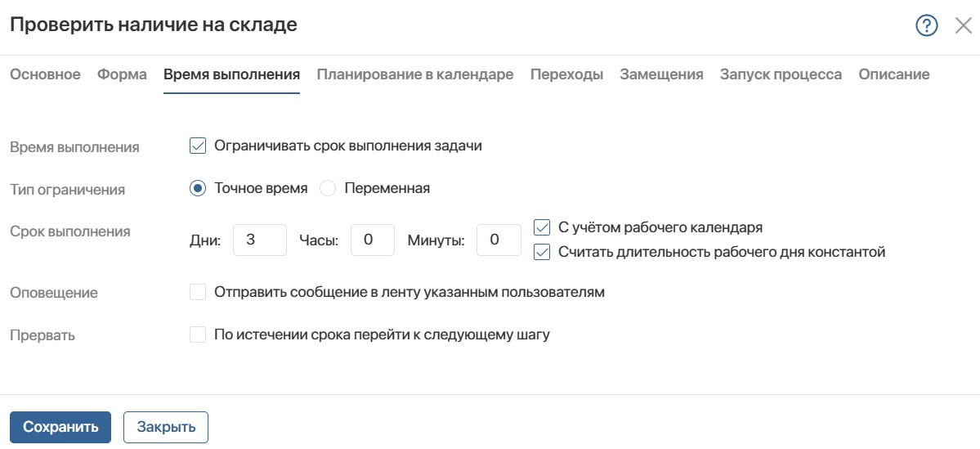
Task: Click the Минуты input field
Action: pyautogui.click(x=499, y=240)
